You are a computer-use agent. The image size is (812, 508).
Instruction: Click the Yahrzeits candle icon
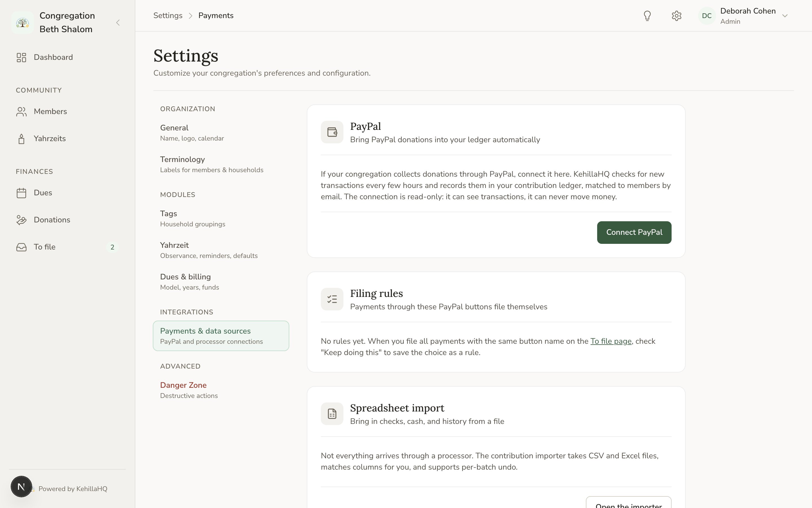(21, 139)
